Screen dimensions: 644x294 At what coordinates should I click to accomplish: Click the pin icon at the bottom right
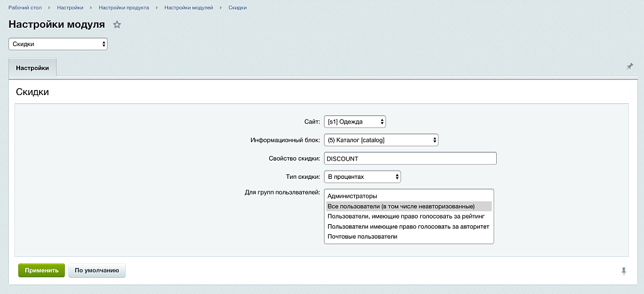click(x=624, y=271)
